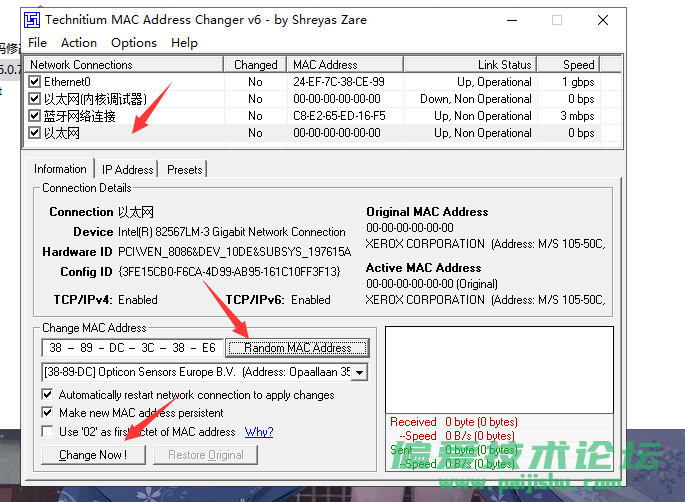This screenshot has width=685, height=502.
Task: Switch to the IP Address tab
Action: (128, 170)
